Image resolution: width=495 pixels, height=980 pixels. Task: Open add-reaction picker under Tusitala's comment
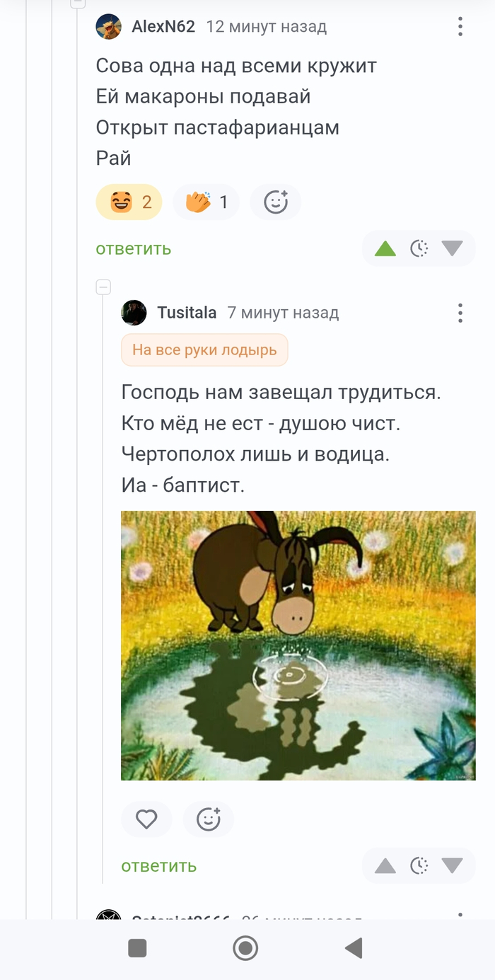click(209, 819)
